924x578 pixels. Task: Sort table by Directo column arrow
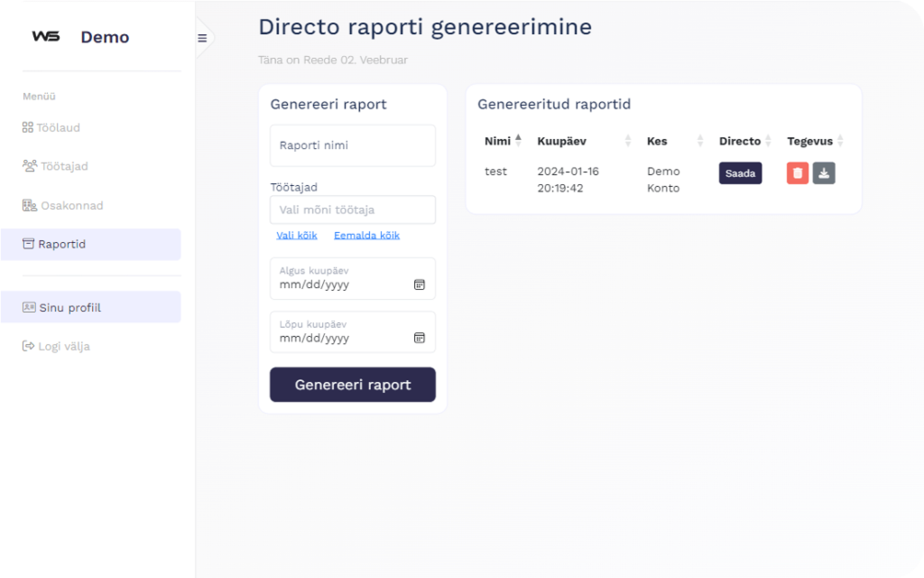coord(768,141)
